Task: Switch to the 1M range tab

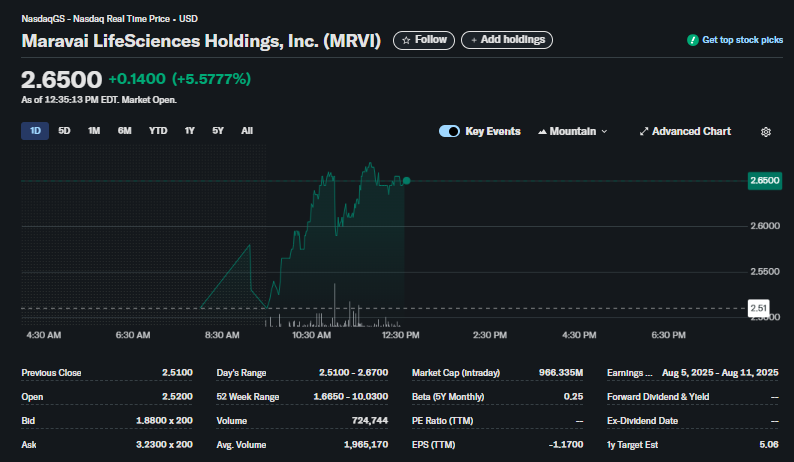Action: pos(94,131)
